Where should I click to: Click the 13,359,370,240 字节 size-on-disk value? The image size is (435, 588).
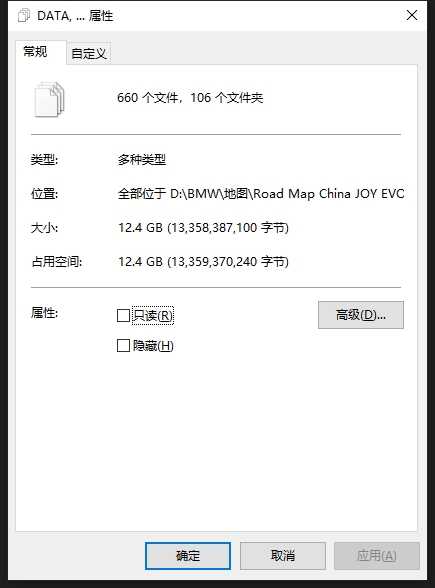[x=228, y=261]
